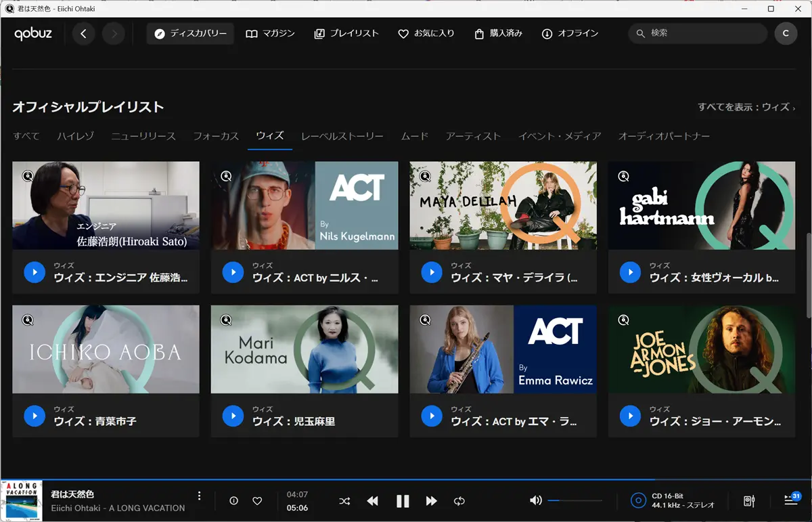Image resolution: width=812 pixels, height=522 pixels.
Task: Adjust the volume slider
Action: click(x=575, y=500)
